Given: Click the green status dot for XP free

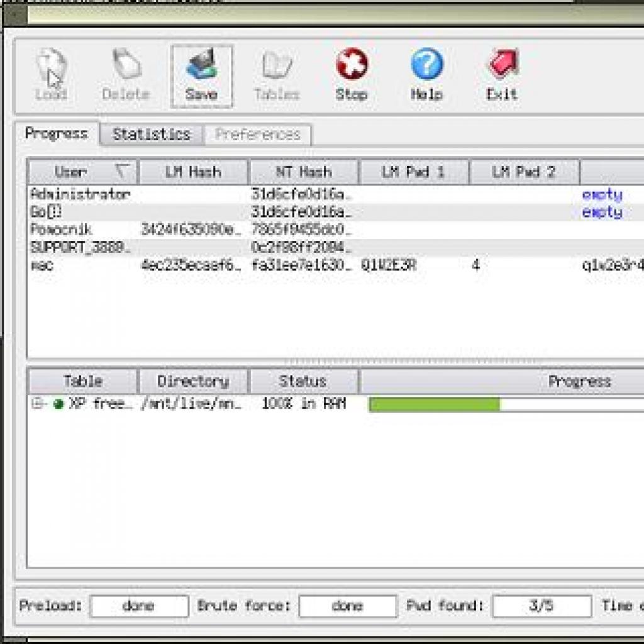Looking at the screenshot, I should click(x=58, y=404).
